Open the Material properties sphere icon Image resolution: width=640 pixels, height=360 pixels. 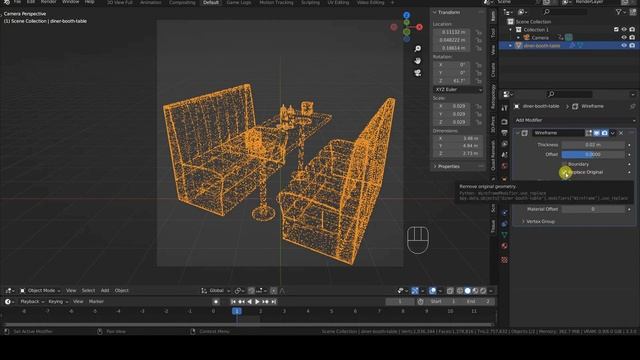pos(504,246)
